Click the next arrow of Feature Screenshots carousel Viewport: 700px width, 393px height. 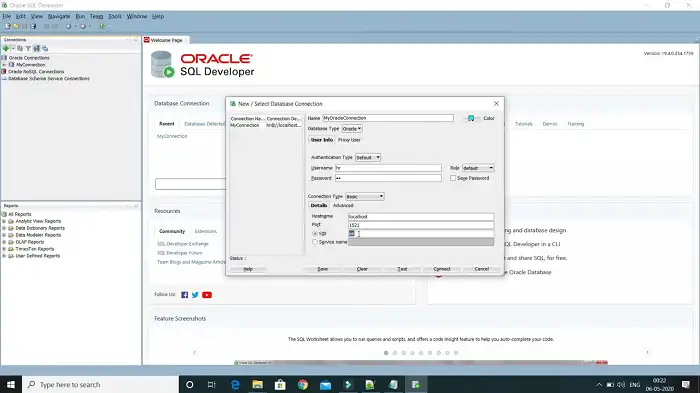[647, 352]
